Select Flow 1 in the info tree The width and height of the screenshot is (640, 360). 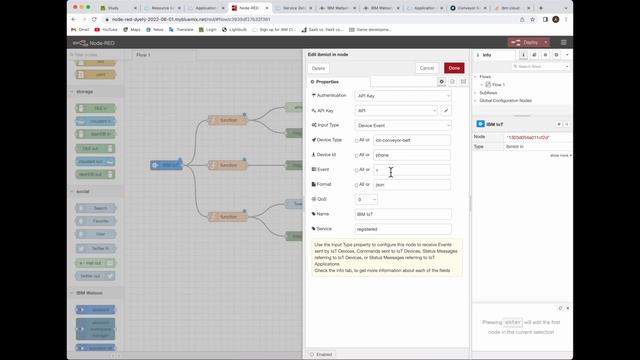[x=498, y=85]
